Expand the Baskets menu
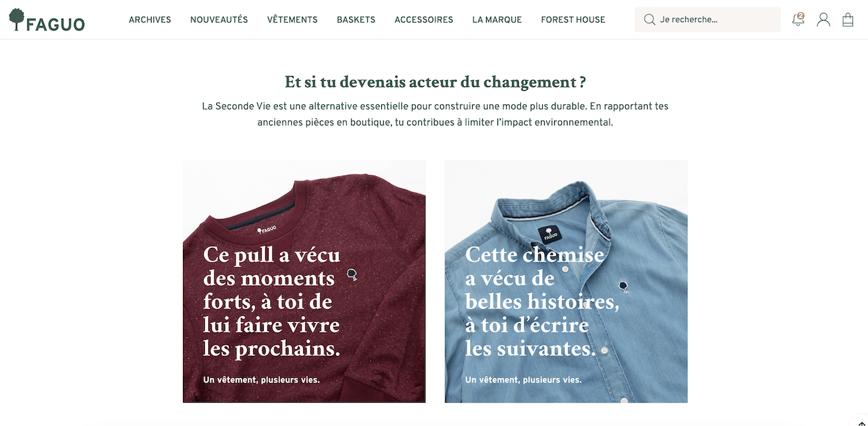This screenshot has height=426, width=868. 356,20
